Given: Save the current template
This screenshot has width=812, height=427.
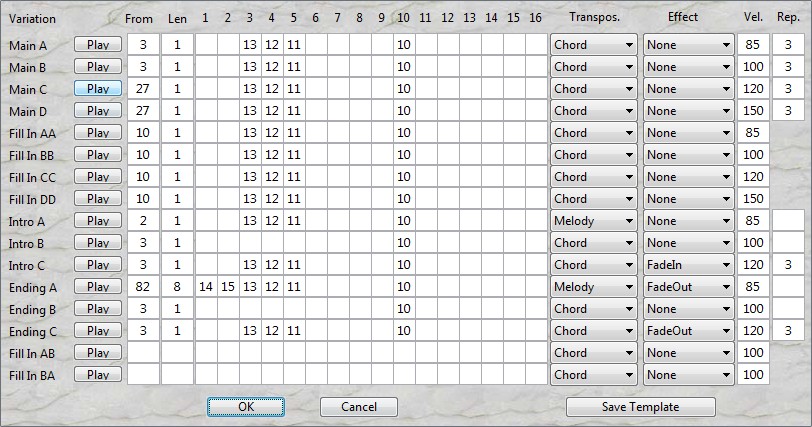Looking at the screenshot, I should click(640, 407).
